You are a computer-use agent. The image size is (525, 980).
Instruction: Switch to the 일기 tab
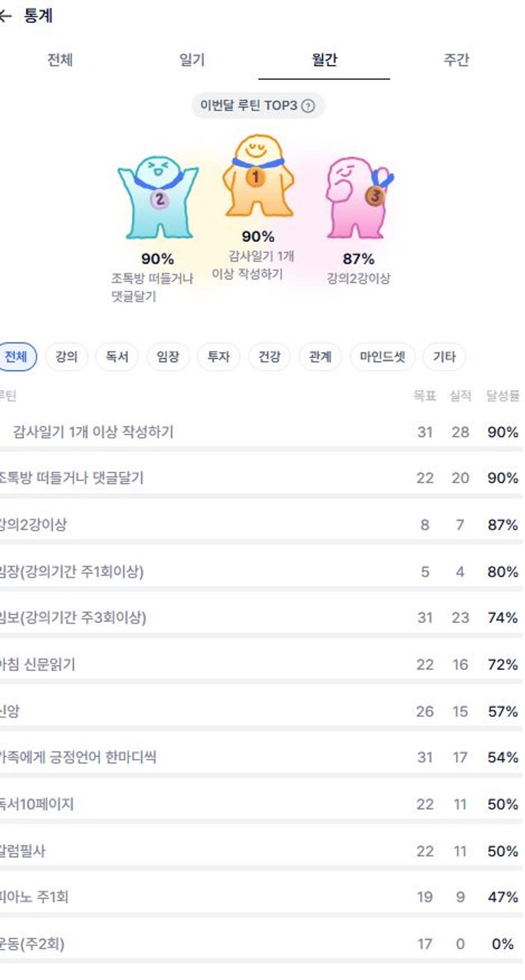(x=192, y=60)
